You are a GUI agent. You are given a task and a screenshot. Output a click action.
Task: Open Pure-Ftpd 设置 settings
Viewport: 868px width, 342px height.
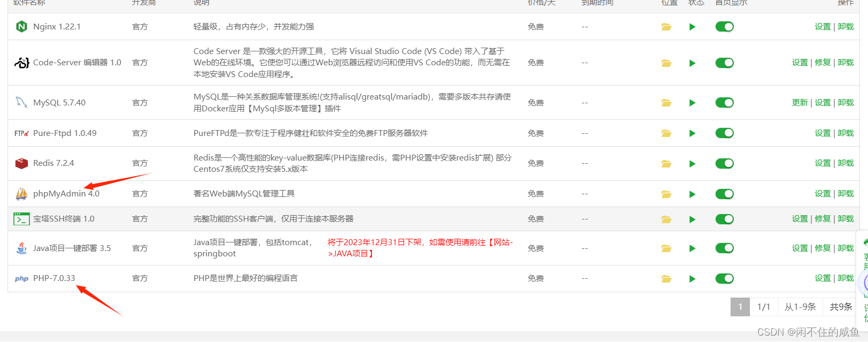pyautogui.click(x=823, y=133)
